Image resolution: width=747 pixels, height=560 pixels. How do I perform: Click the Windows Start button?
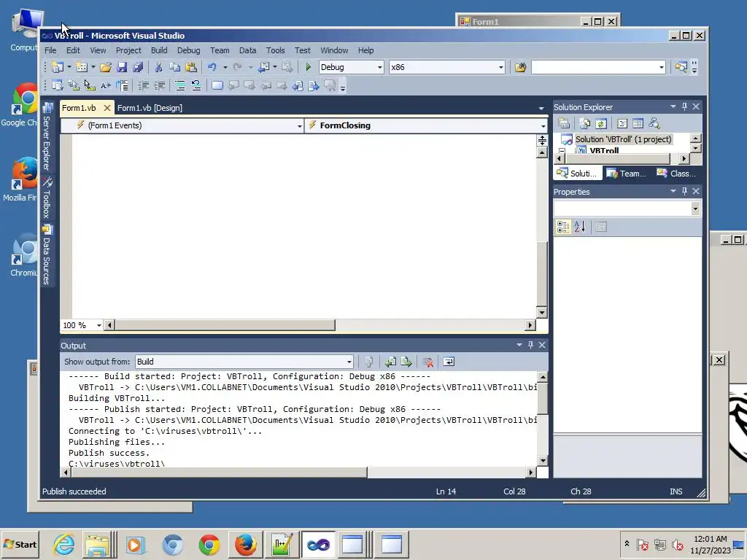click(20, 544)
